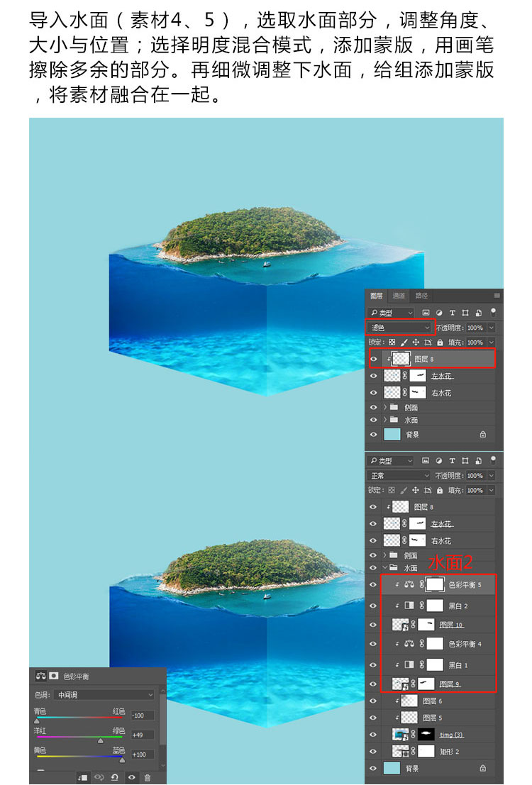532x785 pixels.
Task: Filter adjustment layers in the 正常 layers panel
Action: point(439,461)
